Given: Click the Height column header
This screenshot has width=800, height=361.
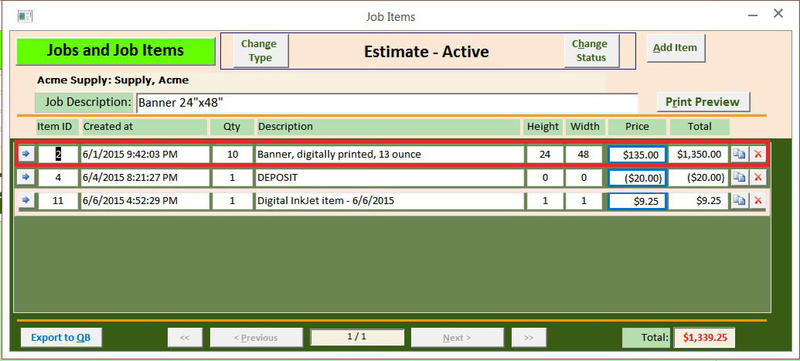Looking at the screenshot, I should pos(543,126).
